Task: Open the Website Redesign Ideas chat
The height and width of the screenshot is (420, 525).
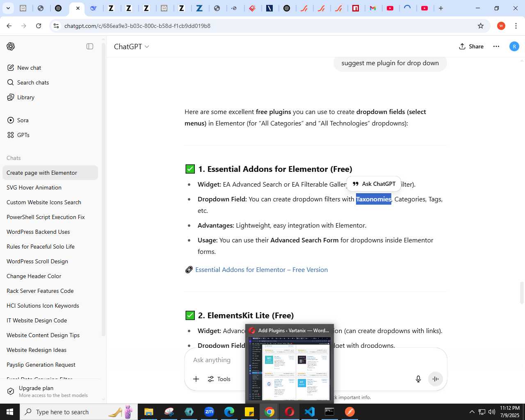Action: 50,350
